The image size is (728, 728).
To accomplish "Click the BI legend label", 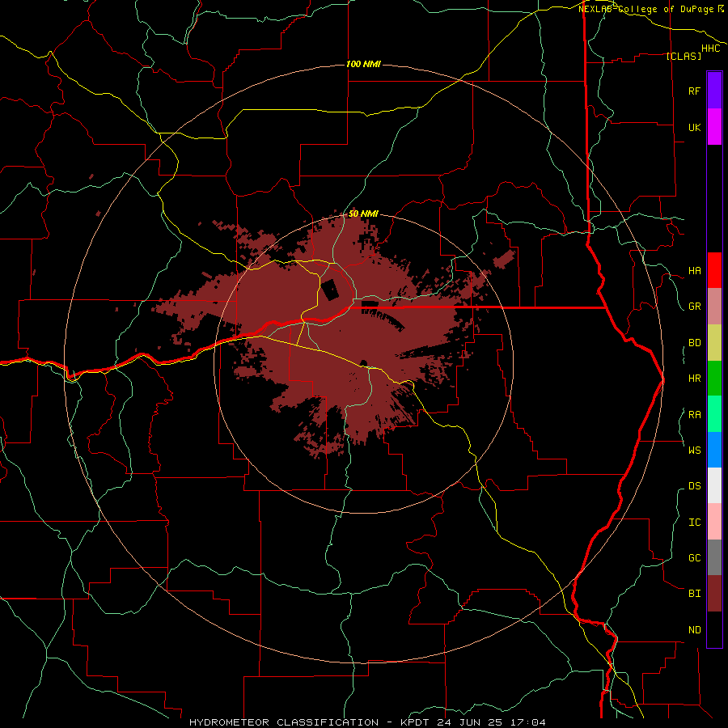I will point(694,594).
